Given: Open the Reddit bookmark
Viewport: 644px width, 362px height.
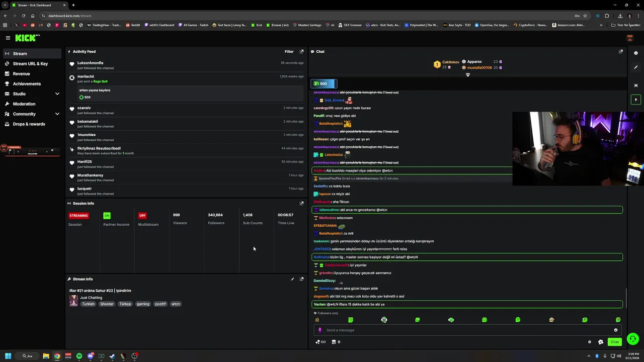Looking at the screenshot, I should pos(133,25).
